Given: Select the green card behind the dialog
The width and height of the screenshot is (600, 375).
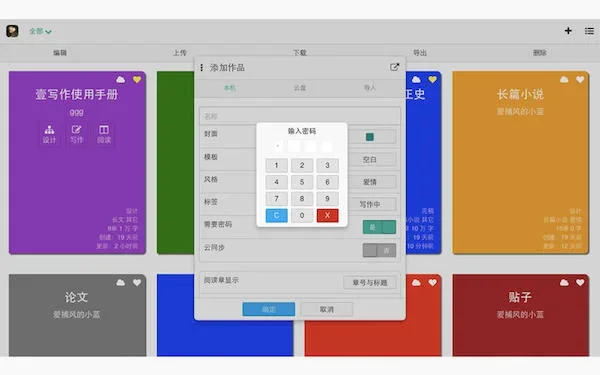Looking at the screenshot, I should coord(175,163).
